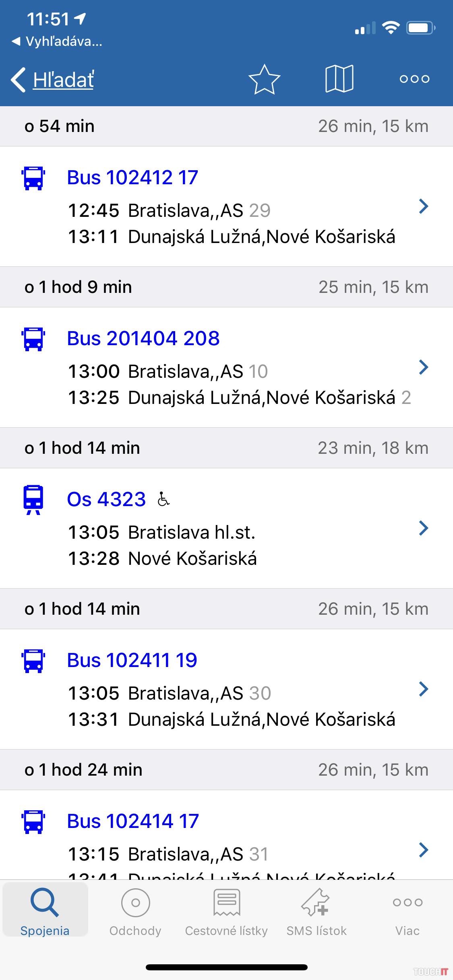Expand details chevron for 12:45 Bratislava connection
Screen dimensions: 453x980
coord(423,206)
